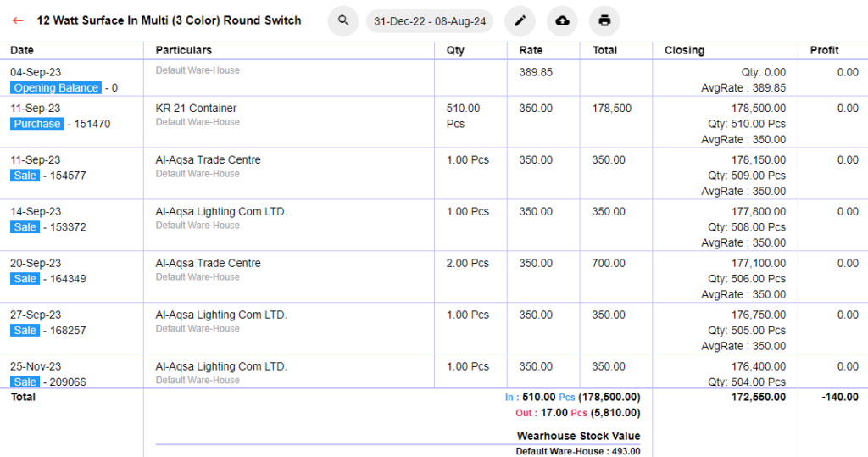This screenshot has height=457, width=868.
Task: Edit item with the pencil icon
Action: 520,20
